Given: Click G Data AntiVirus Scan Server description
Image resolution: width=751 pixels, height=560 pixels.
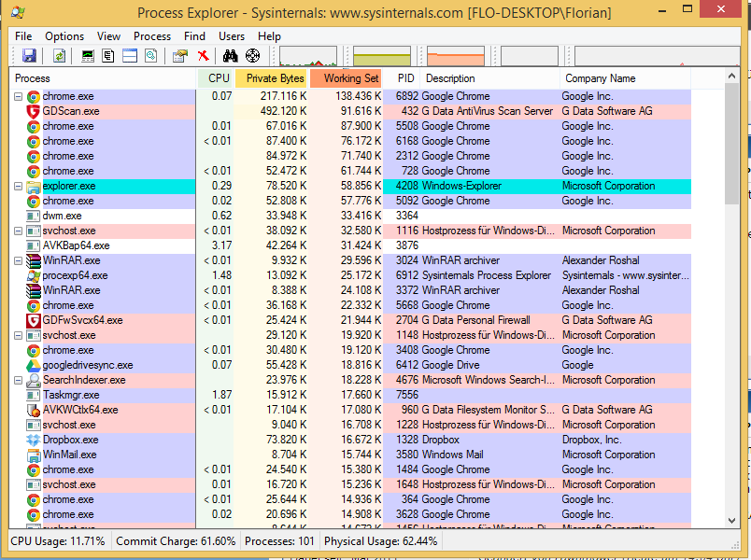Looking at the screenshot, I should tap(487, 111).
